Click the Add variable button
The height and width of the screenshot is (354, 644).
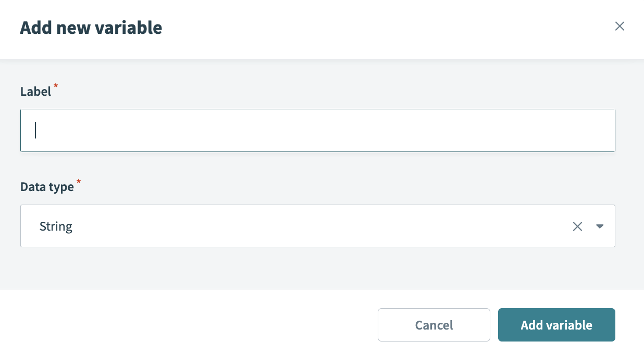point(556,325)
